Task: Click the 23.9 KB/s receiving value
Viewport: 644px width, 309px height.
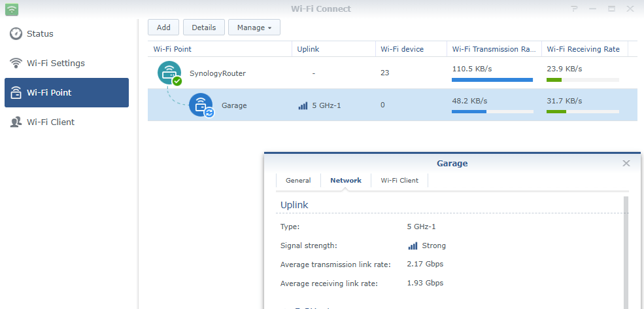Action: pyautogui.click(x=564, y=69)
